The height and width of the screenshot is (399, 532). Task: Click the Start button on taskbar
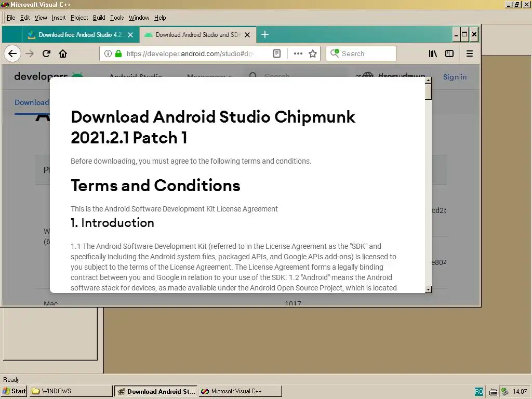(14, 391)
